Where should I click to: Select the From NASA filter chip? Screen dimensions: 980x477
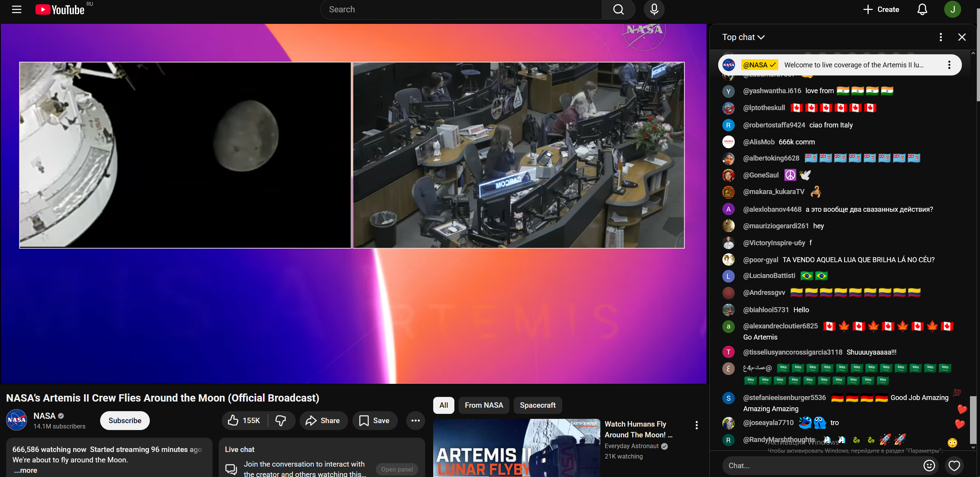pyautogui.click(x=484, y=405)
